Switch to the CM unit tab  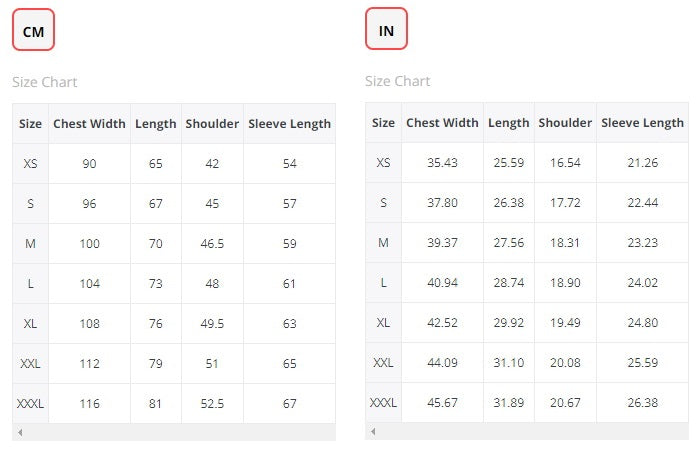(33, 31)
